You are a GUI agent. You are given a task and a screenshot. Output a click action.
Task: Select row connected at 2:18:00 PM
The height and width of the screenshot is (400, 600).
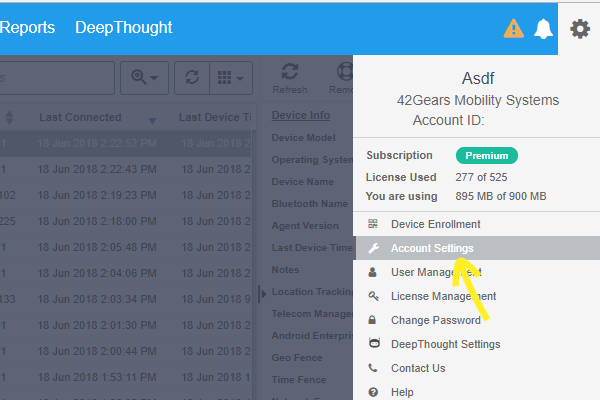[126, 221]
